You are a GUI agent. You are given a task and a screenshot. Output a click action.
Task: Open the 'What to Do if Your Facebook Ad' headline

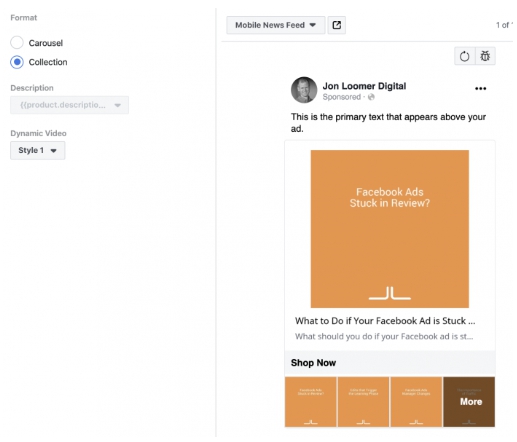pyautogui.click(x=385, y=321)
